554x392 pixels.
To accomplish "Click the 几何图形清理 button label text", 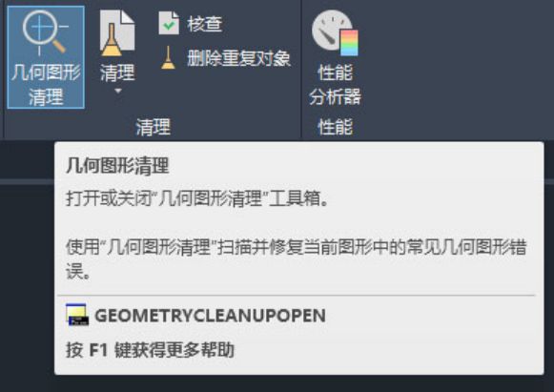I will 46,85.
